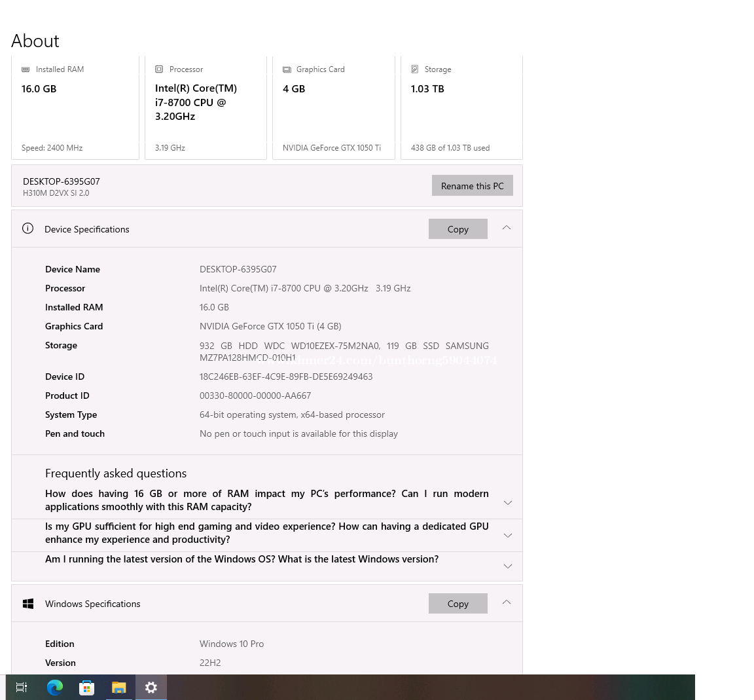Copy the Windows Specifications
754x700 pixels.
[x=458, y=603]
